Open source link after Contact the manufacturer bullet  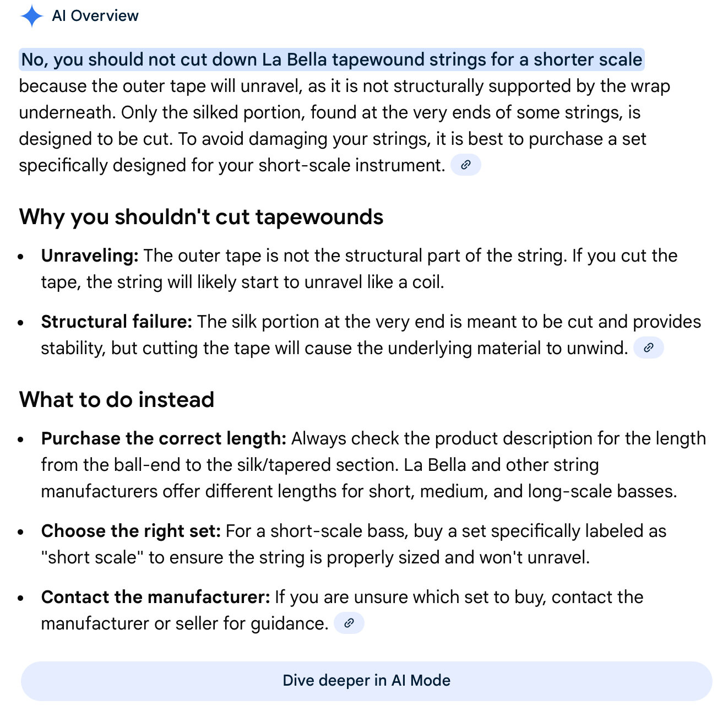pyautogui.click(x=349, y=623)
